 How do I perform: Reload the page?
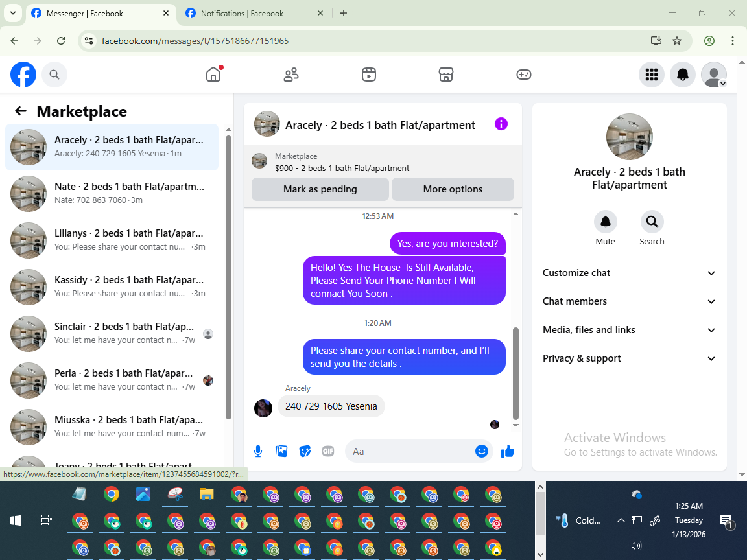(x=61, y=41)
